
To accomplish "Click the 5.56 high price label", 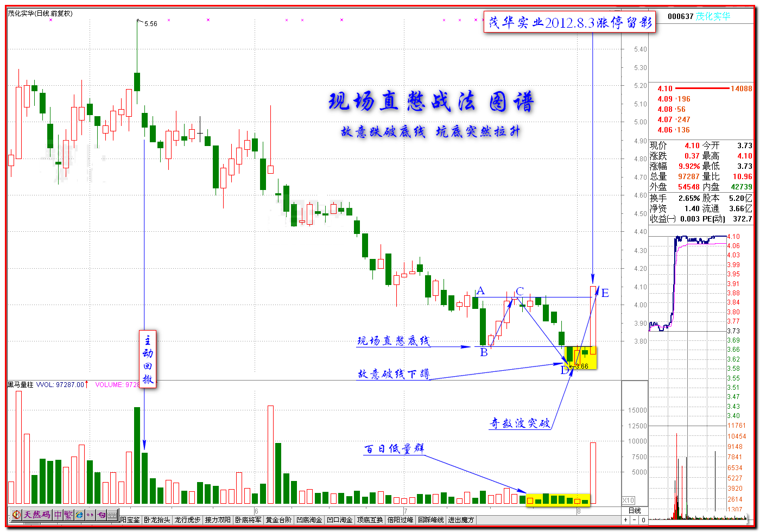I will [x=150, y=24].
